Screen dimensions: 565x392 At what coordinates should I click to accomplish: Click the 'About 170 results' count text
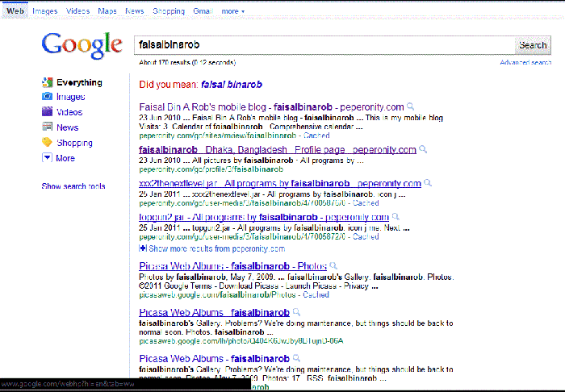click(187, 63)
